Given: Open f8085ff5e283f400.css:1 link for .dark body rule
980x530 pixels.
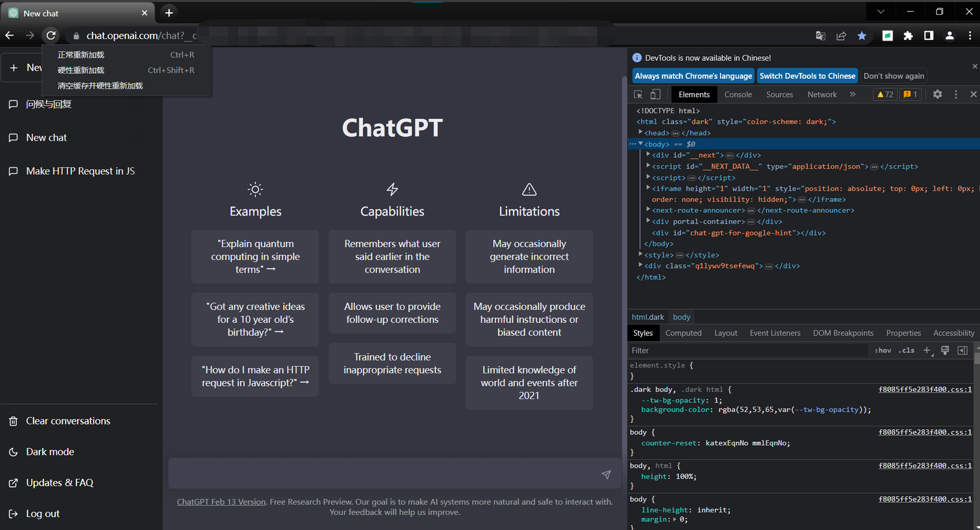Looking at the screenshot, I should coord(925,390).
